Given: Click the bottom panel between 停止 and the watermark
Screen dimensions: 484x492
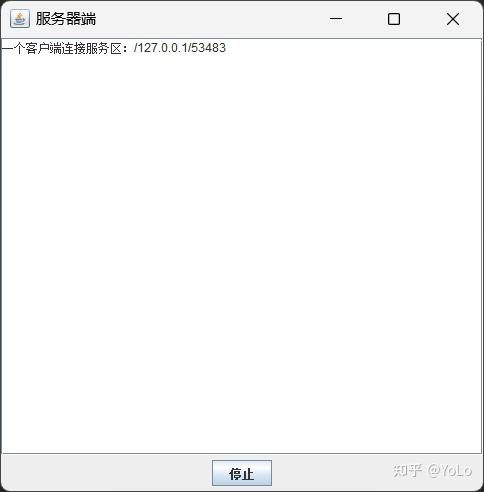Looking at the screenshot, I should click(x=332, y=473).
